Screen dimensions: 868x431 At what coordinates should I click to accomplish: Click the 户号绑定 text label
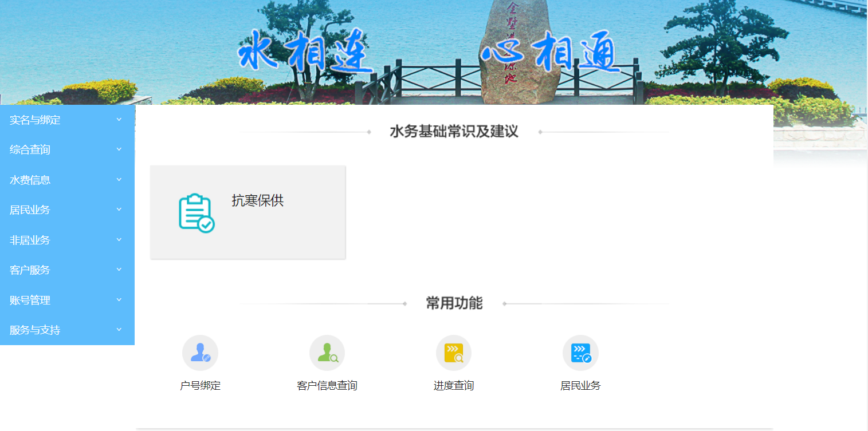point(200,386)
